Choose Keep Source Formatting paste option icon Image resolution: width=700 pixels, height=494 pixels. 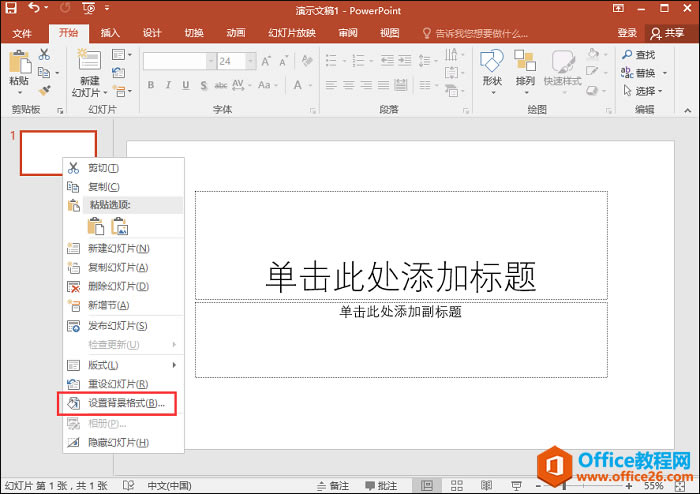coord(96,226)
